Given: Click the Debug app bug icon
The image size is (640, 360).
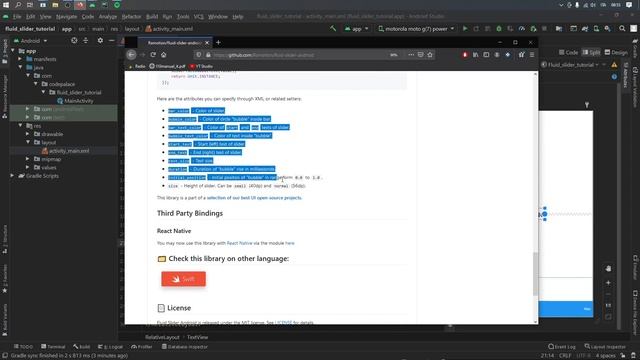Looking at the screenshot, I should [499, 29].
